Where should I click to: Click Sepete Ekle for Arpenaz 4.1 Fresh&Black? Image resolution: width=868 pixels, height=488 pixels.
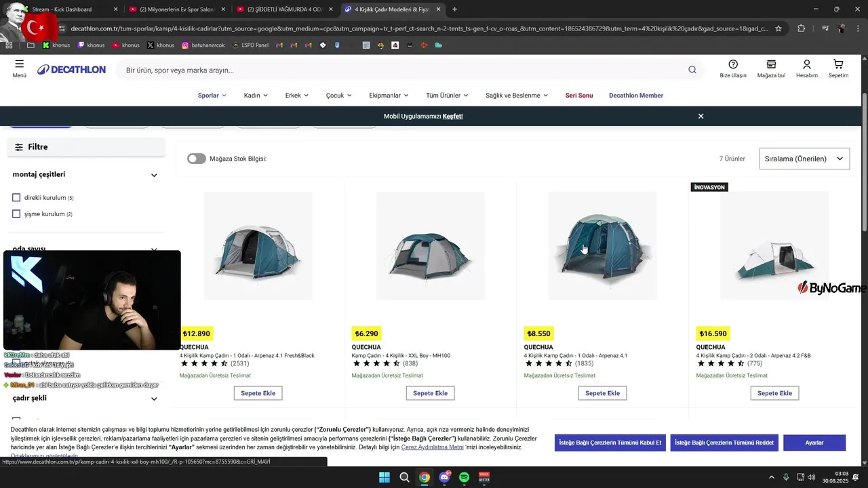click(258, 393)
